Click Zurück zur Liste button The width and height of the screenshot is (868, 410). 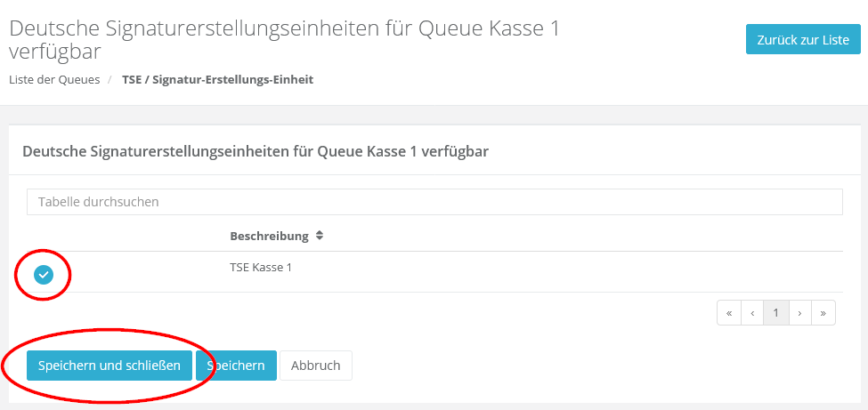803,40
